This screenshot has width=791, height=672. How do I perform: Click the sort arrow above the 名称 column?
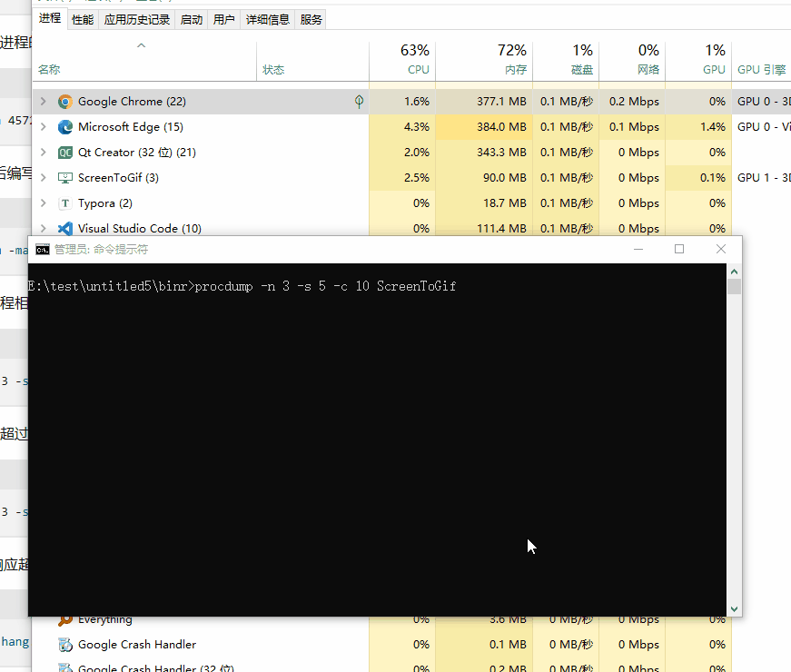point(142,45)
